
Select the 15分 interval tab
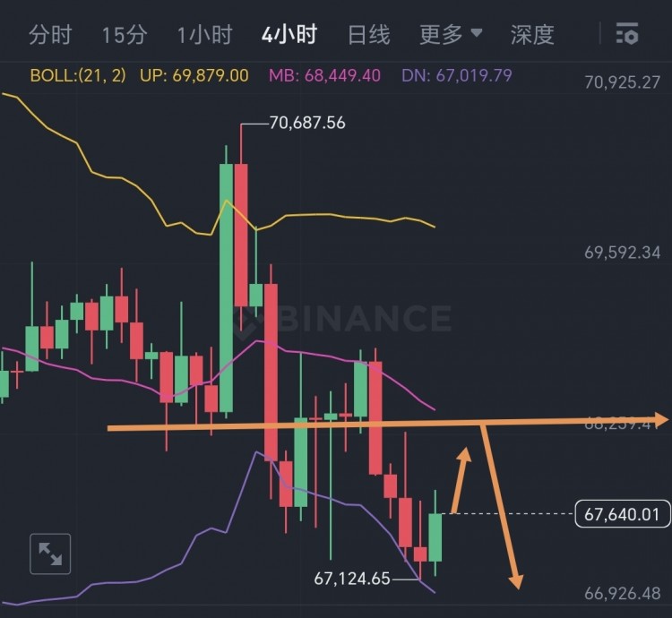(124, 36)
